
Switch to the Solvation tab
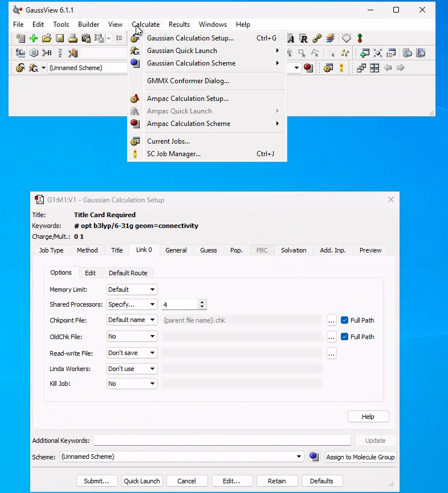click(x=294, y=250)
